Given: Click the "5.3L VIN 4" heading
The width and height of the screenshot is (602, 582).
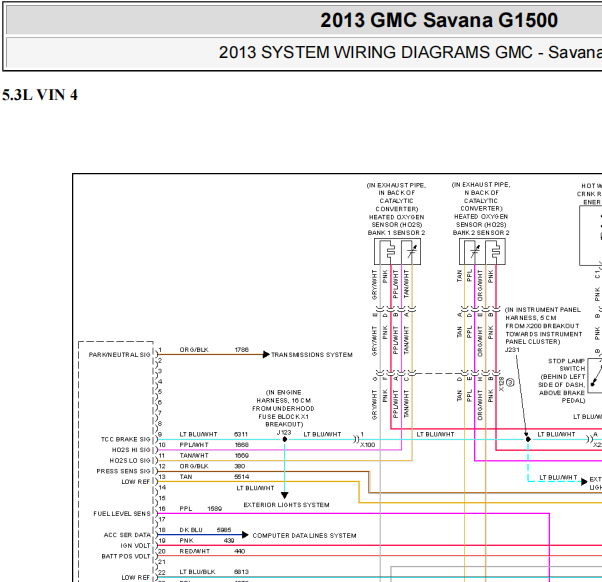Looking at the screenshot, I should coord(40,95).
